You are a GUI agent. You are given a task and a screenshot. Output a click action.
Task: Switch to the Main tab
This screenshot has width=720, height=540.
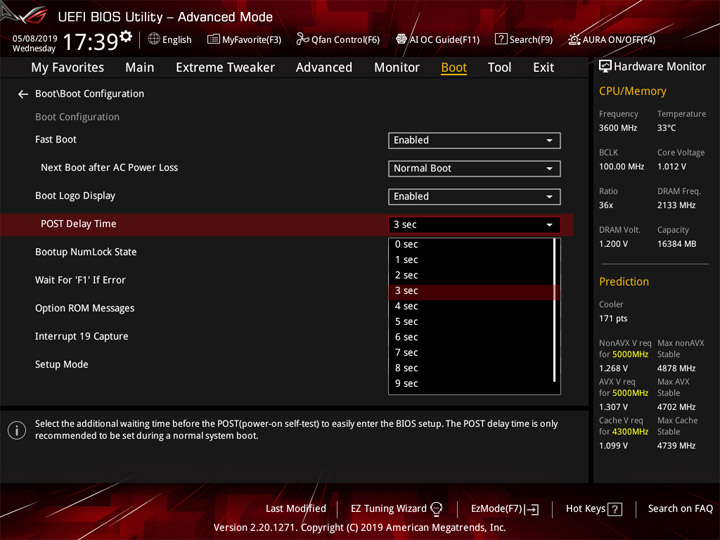(x=140, y=68)
